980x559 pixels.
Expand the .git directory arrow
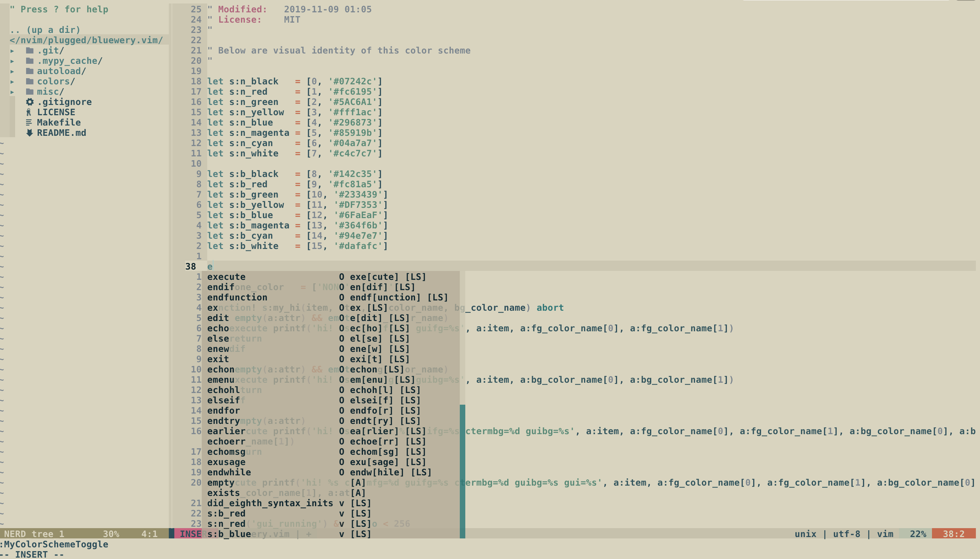(12, 51)
